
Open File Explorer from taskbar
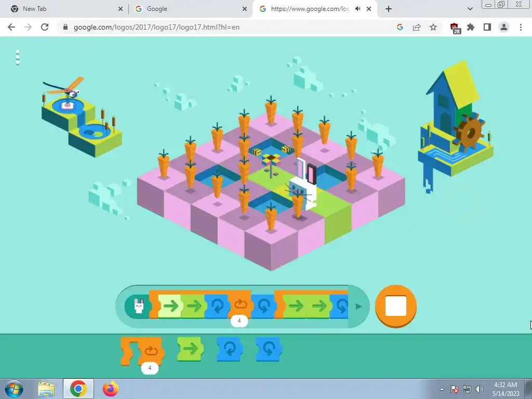click(x=46, y=389)
